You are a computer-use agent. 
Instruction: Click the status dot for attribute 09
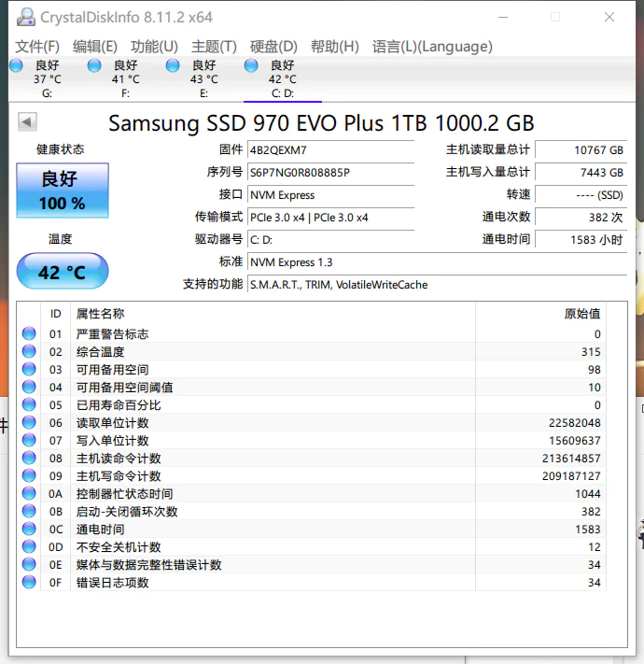coord(29,476)
